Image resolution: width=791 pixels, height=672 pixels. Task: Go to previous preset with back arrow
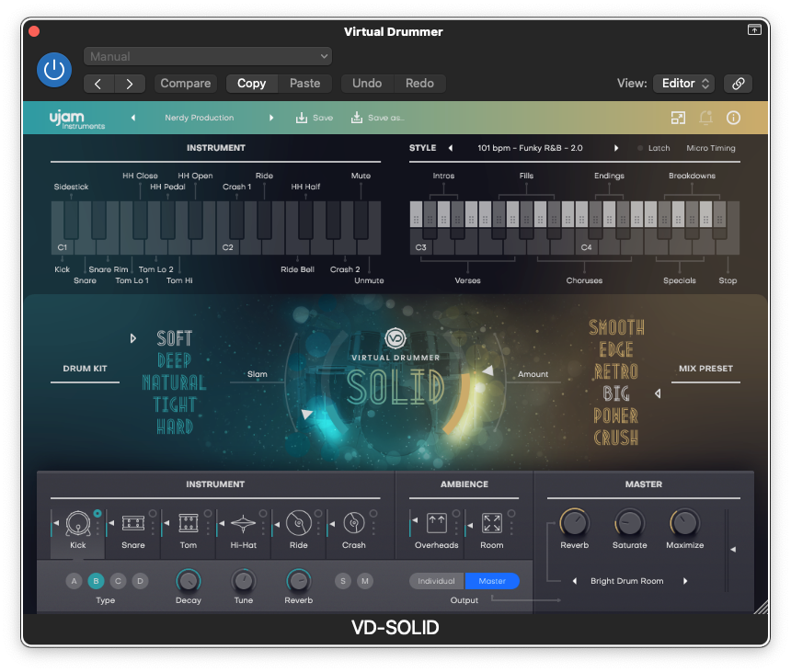coord(97,84)
